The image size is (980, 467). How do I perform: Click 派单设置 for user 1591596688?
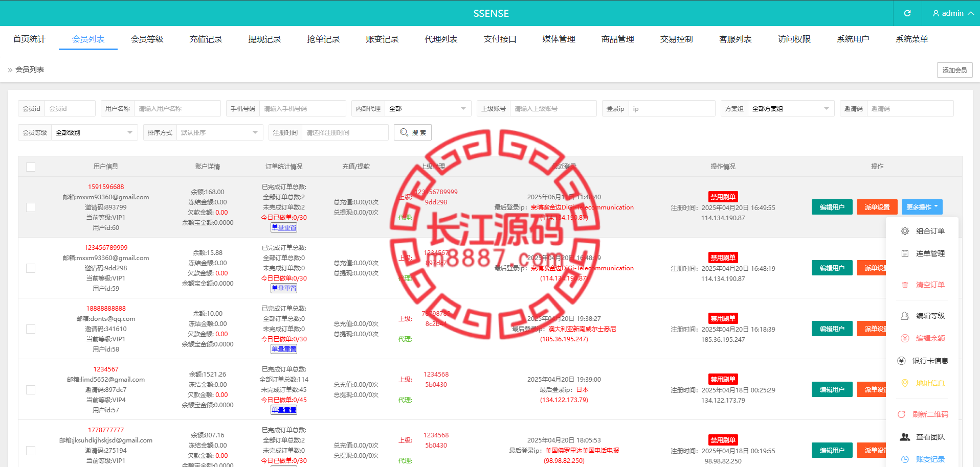[877, 207]
